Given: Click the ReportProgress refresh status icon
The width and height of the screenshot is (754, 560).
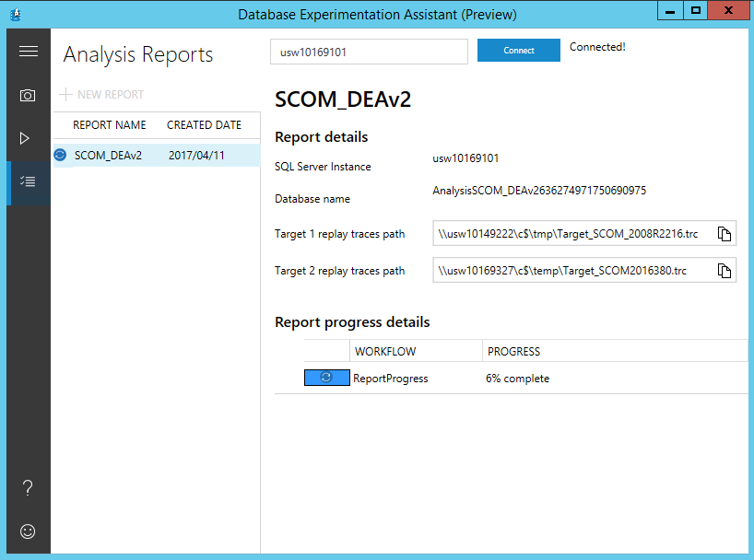Looking at the screenshot, I should 326,378.
